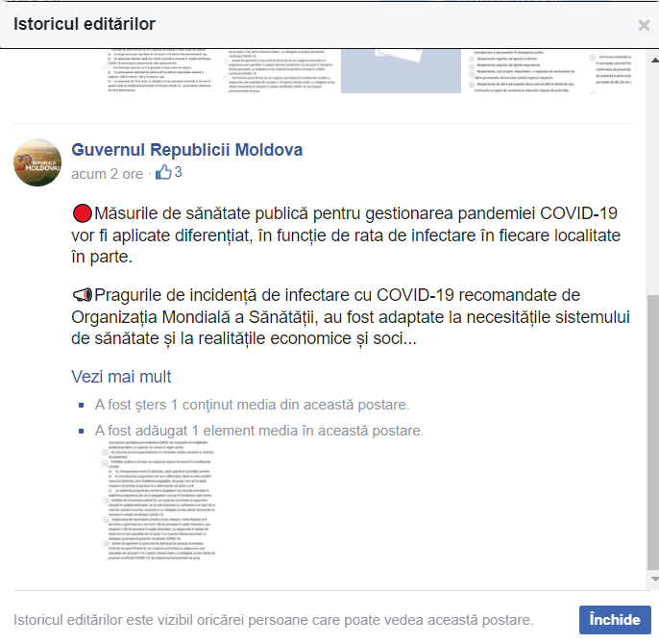
Task: Click the vertical scrollbar thumb
Action: pyautogui.click(x=653, y=432)
